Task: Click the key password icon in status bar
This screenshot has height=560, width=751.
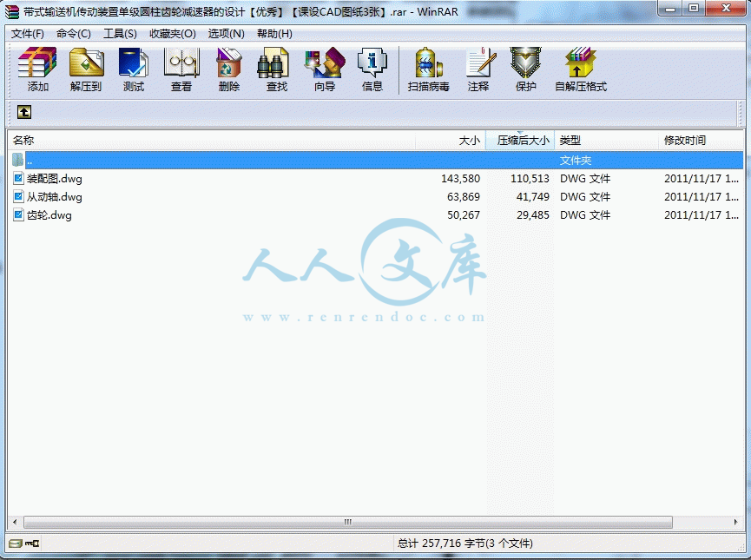Action: [32, 544]
